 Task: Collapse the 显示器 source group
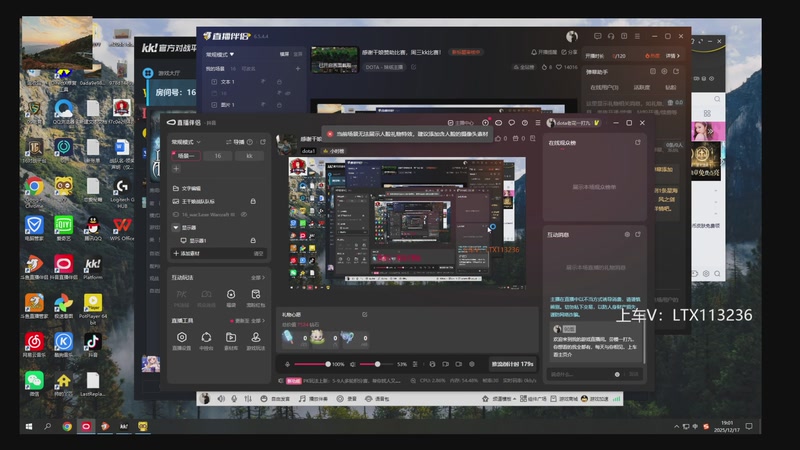(176, 228)
